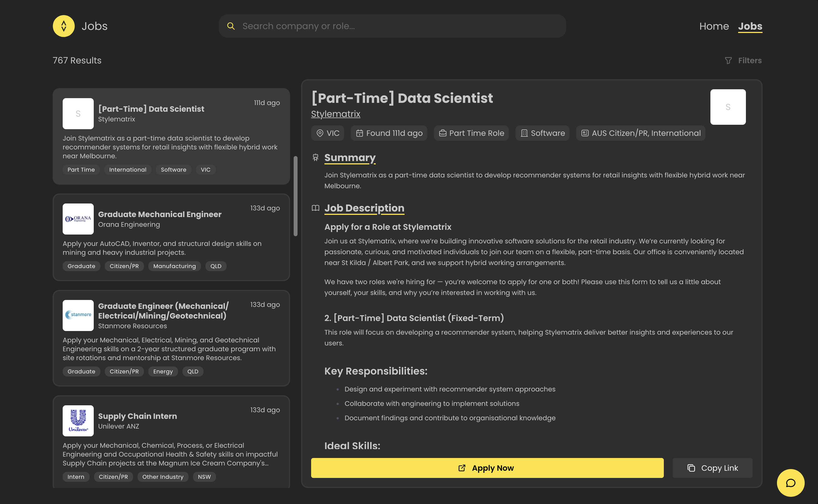Click the Stylematrix logo on the first job card
Image resolution: width=818 pixels, height=504 pixels.
click(x=78, y=114)
